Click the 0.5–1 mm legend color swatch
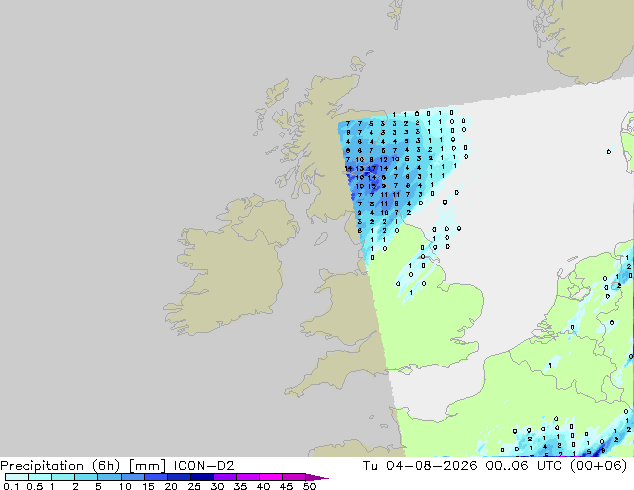Image resolution: width=634 pixels, height=490 pixels. 40,477
